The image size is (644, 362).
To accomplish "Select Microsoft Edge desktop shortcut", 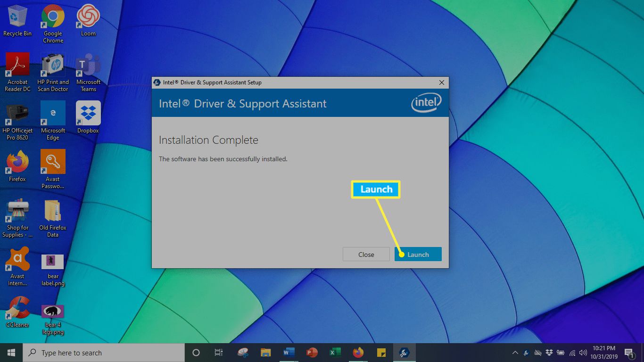I will 53,121.
